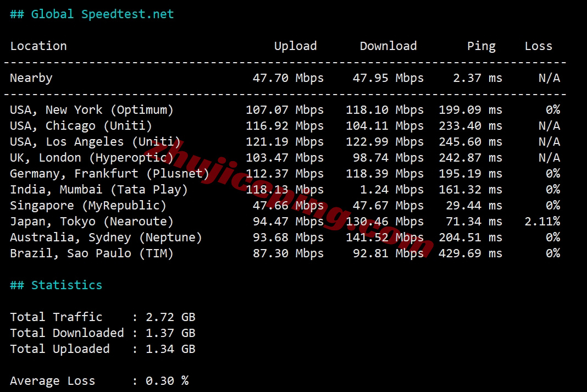Click the Average Loss 0.30 % value
The width and height of the screenshot is (587, 392).
coord(167,381)
